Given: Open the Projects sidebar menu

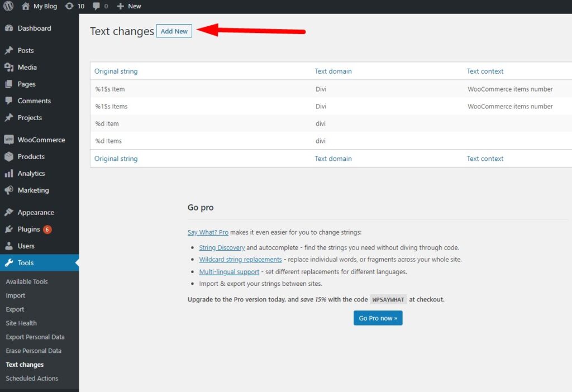Looking at the screenshot, I should [x=30, y=117].
